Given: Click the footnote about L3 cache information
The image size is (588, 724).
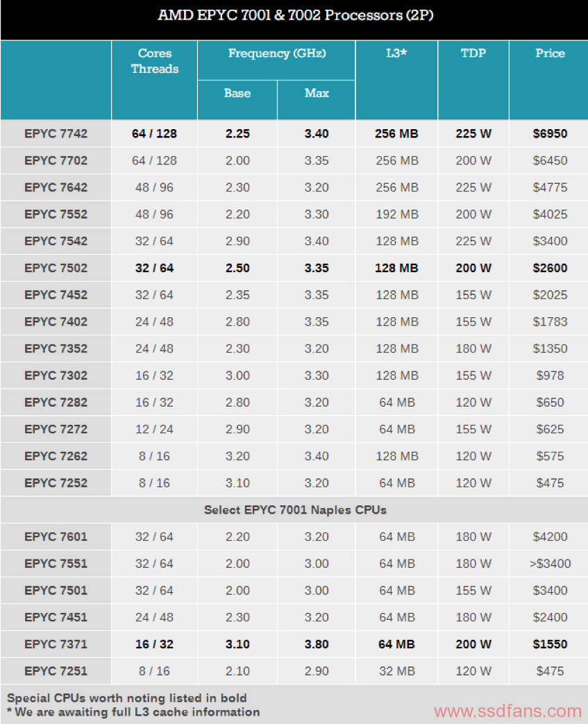Looking at the screenshot, I should point(133,712).
